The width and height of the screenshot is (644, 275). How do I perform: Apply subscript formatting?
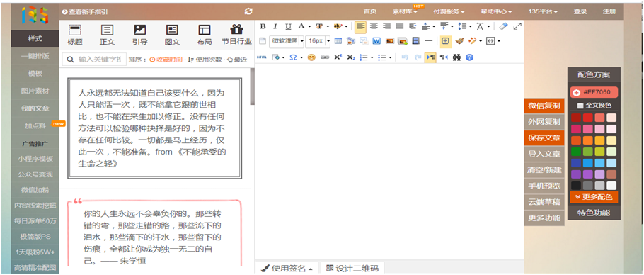point(350,57)
